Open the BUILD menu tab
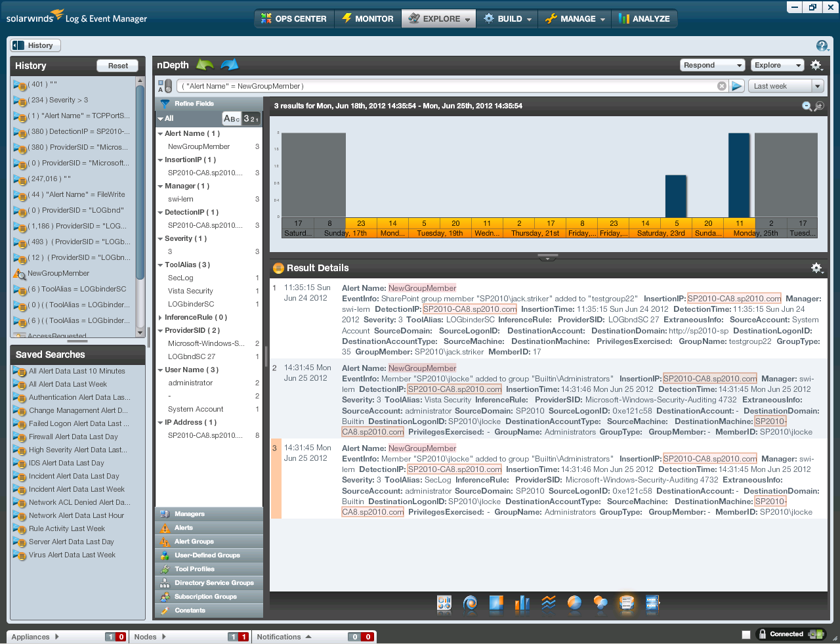Screen dimensions: 840x644 click(x=507, y=19)
